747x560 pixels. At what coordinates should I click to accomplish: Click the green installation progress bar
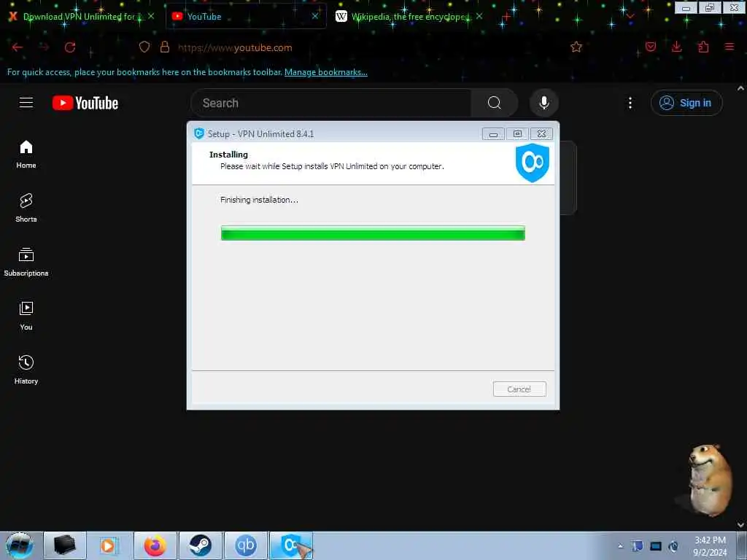[x=373, y=233]
